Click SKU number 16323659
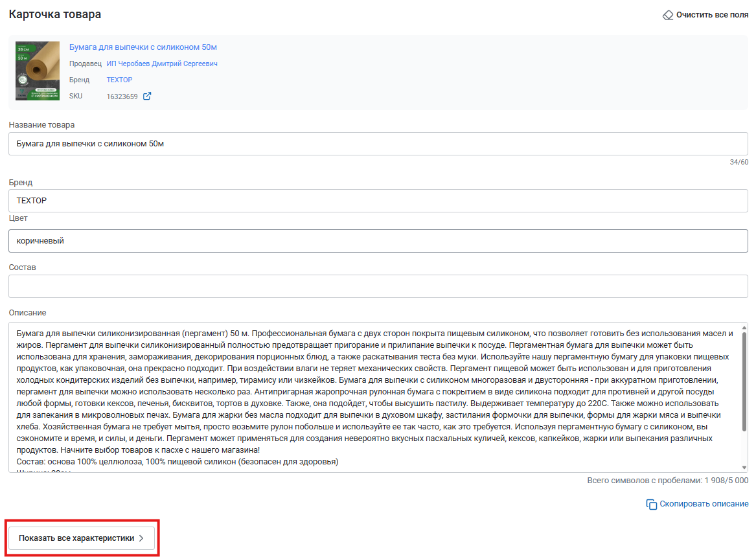Image resolution: width=756 pixels, height=557 pixels. [x=122, y=97]
